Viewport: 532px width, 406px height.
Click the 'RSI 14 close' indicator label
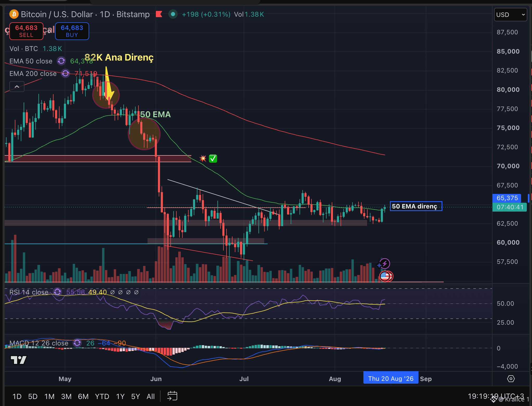29,292
